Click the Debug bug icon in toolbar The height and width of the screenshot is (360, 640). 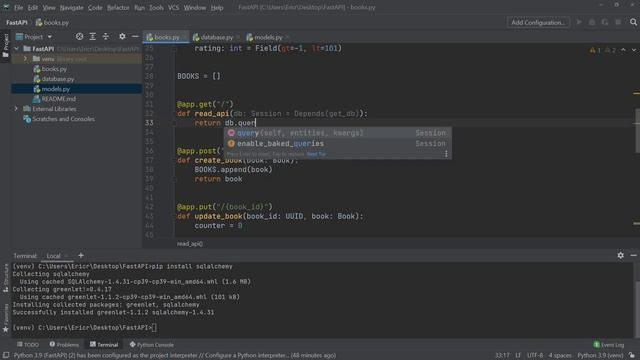coord(592,22)
